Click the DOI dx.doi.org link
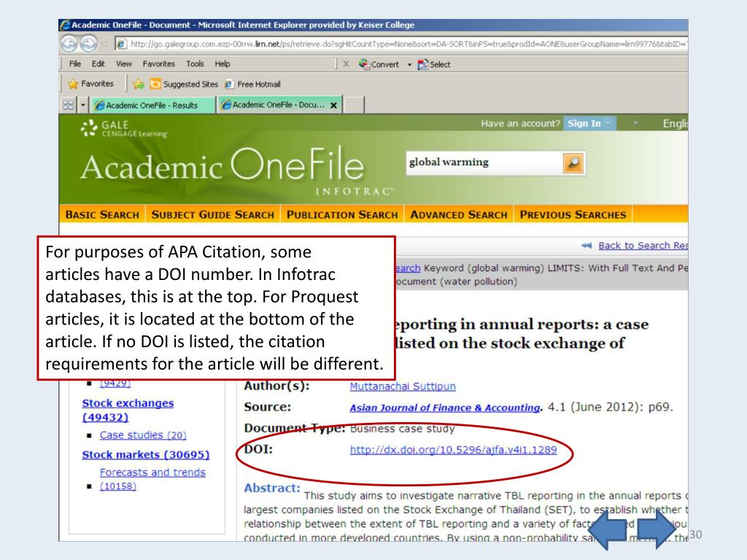 (x=453, y=449)
